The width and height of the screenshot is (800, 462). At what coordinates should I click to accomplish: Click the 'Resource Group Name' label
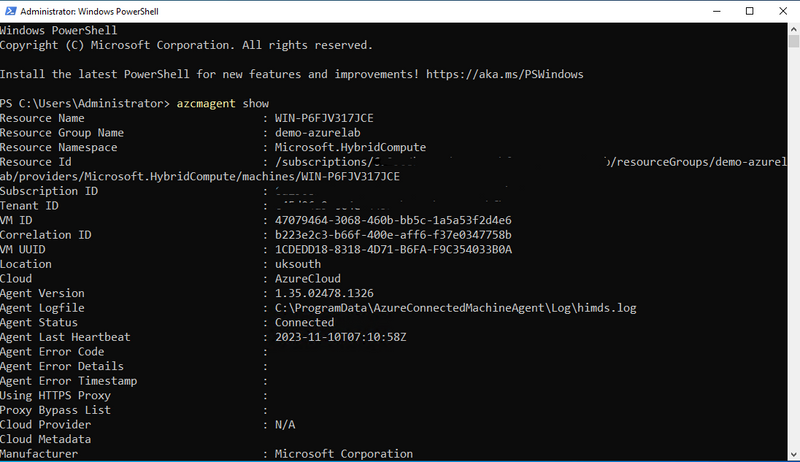click(x=62, y=133)
